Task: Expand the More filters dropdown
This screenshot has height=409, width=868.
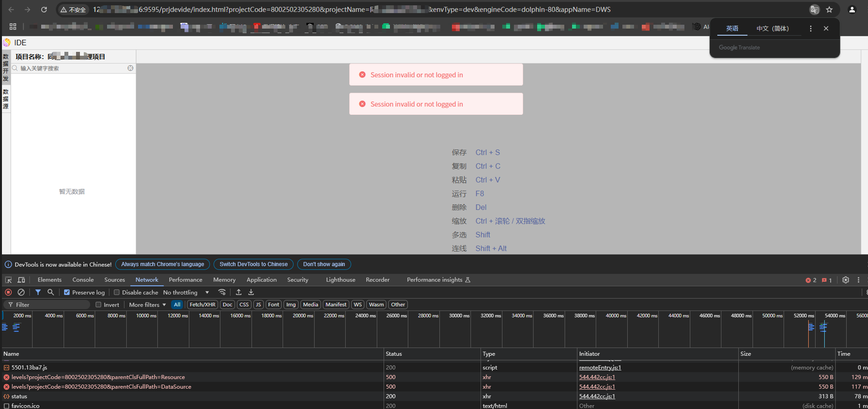Action: [x=147, y=305]
